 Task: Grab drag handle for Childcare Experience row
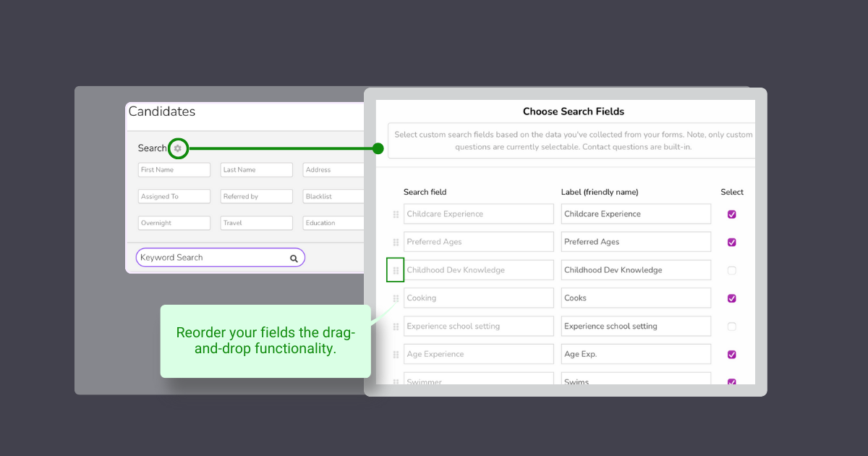396,214
